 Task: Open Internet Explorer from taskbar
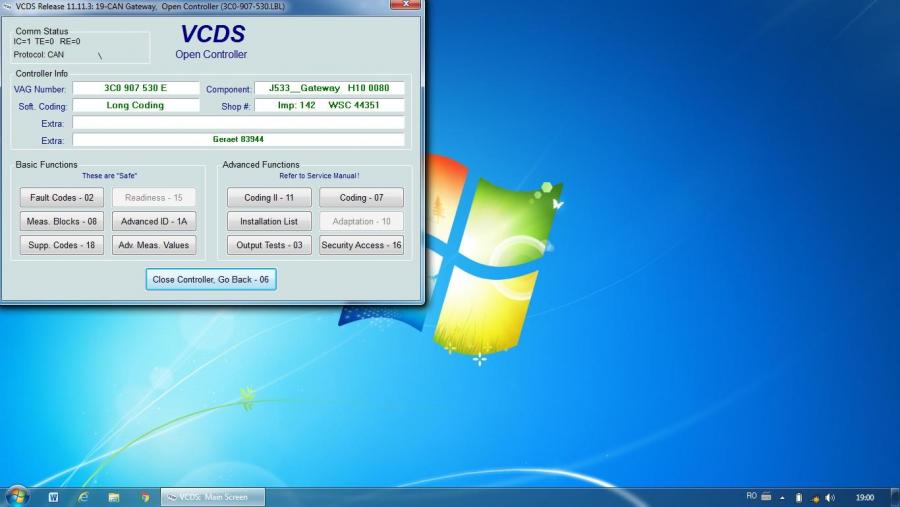83,497
